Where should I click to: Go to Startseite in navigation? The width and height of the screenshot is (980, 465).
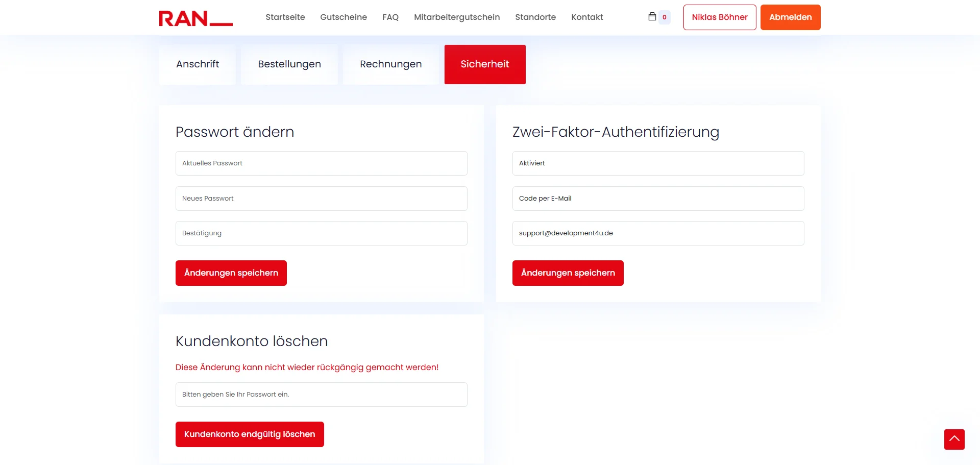[285, 17]
